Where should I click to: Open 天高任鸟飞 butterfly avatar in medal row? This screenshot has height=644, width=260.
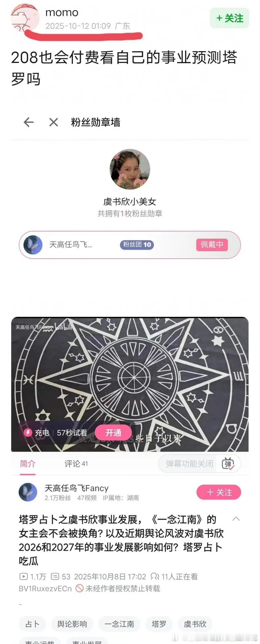(33, 245)
